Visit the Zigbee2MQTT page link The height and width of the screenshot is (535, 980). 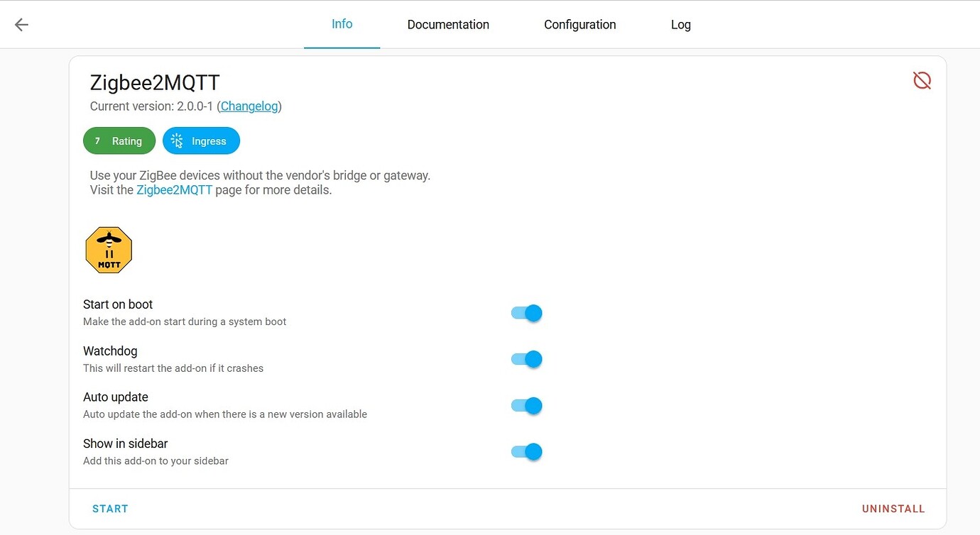(174, 189)
